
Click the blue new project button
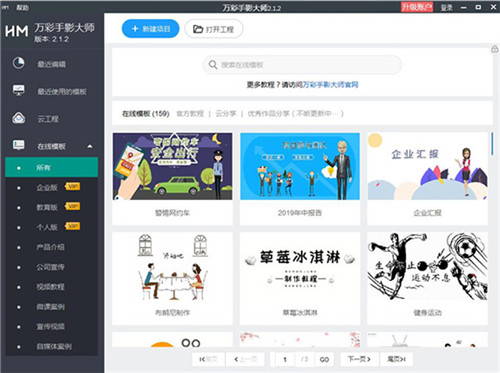[x=151, y=29]
